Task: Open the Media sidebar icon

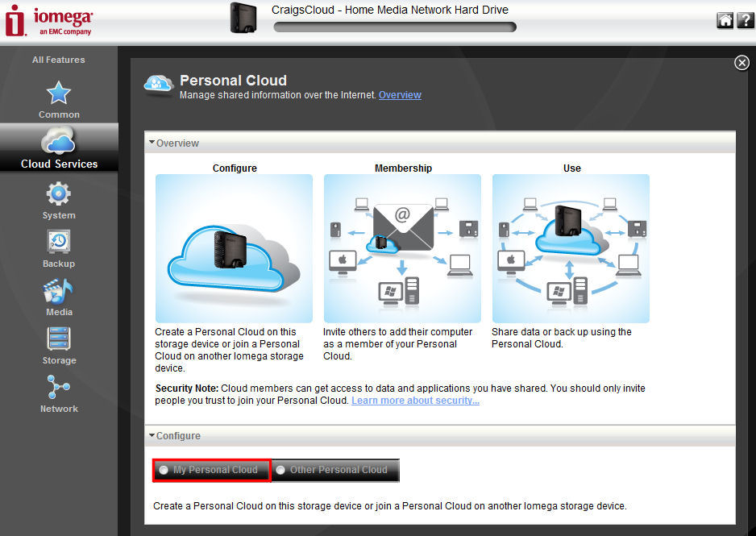Action: coord(58,291)
